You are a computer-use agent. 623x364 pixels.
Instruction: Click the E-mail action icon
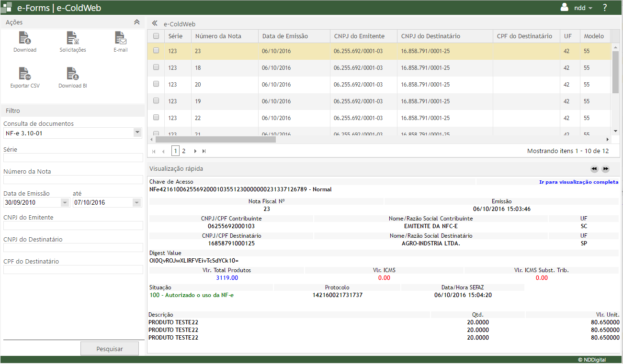[120, 38]
